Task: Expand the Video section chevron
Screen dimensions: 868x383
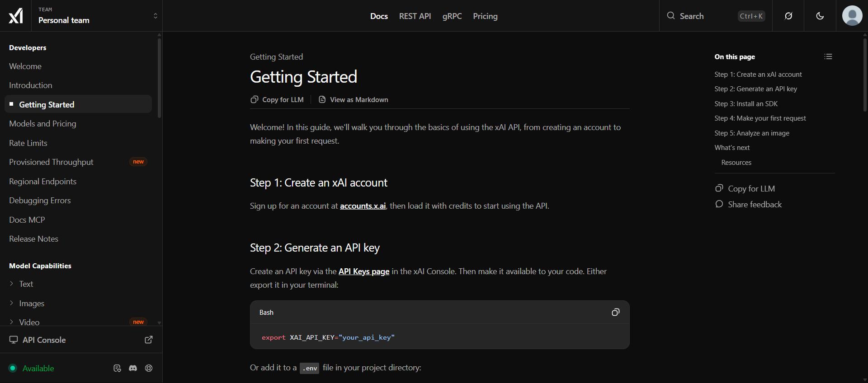Action: pos(12,322)
